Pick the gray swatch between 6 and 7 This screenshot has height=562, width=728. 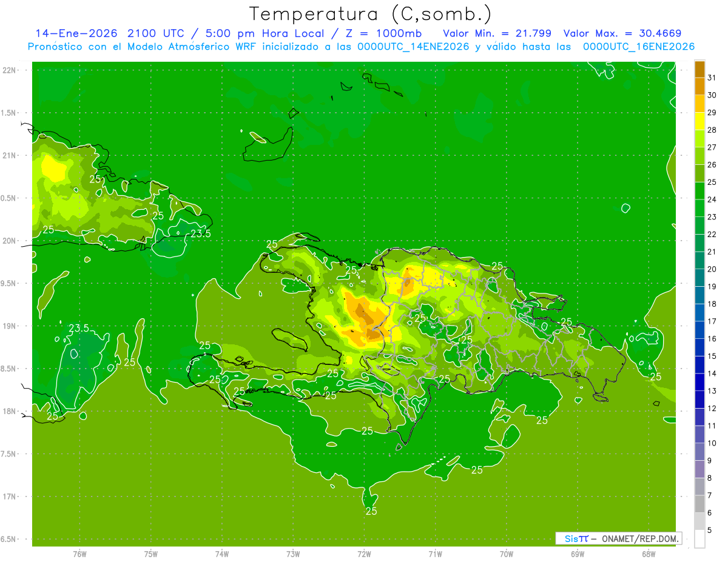pos(699,504)
